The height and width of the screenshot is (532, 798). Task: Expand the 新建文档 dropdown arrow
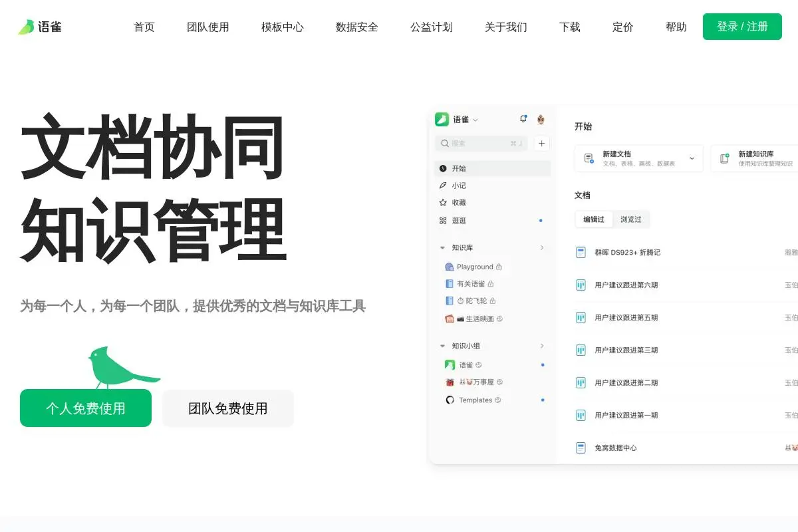pos(692,158)
